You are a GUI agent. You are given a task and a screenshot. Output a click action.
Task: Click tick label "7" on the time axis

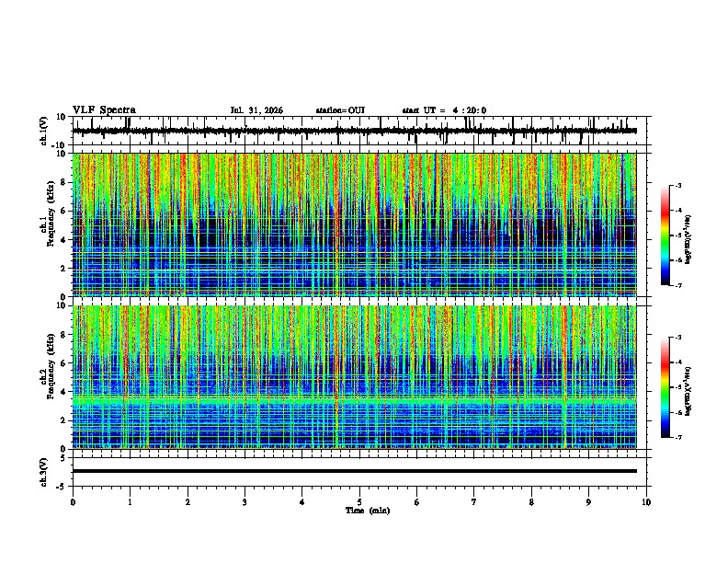[x=474, y=502]
